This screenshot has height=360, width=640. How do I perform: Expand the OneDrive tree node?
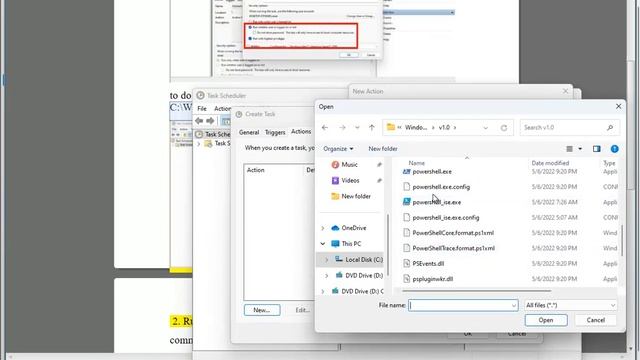tap(323, 228)
